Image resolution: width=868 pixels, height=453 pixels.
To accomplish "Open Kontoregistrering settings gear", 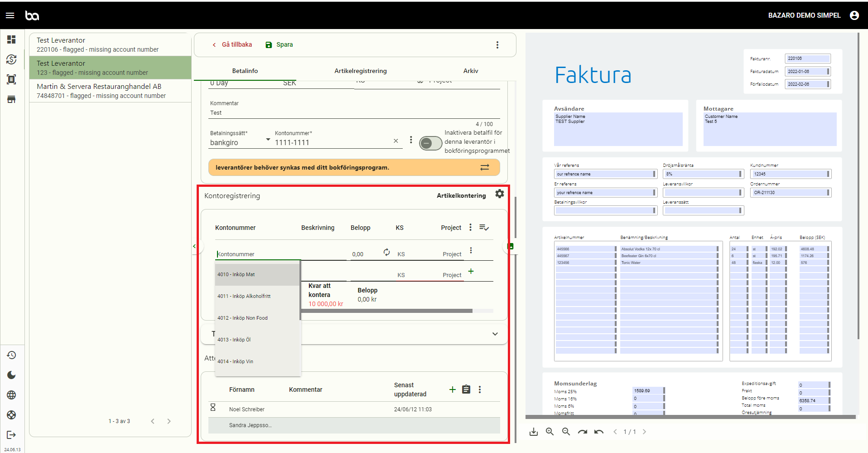I will 500,194.
